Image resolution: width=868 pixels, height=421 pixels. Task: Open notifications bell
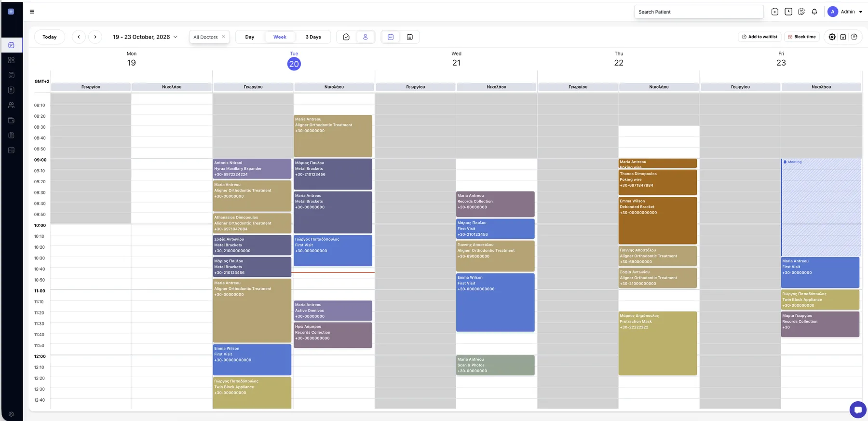pos(814,12)
